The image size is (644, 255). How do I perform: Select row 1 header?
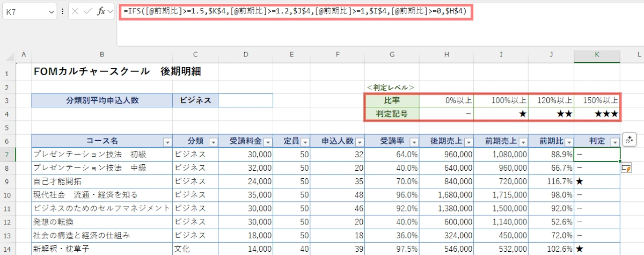[x=8, y=71]
